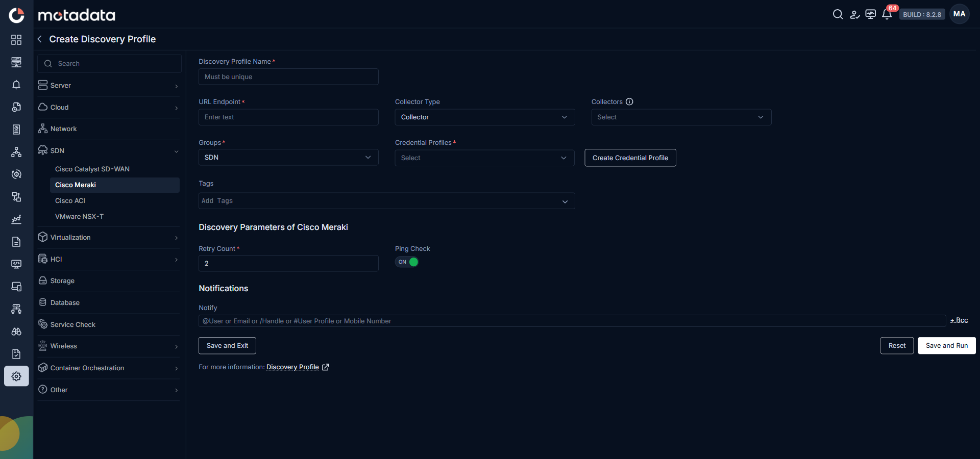The image size is (980, 459).
Task: Open the Credential Profiles dropdown
Action: (x=485, y=158)
